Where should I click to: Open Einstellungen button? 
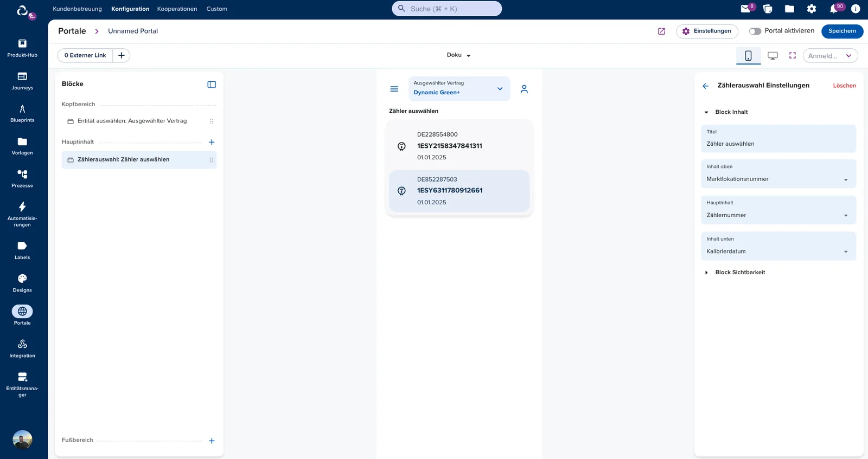point(707,31)
